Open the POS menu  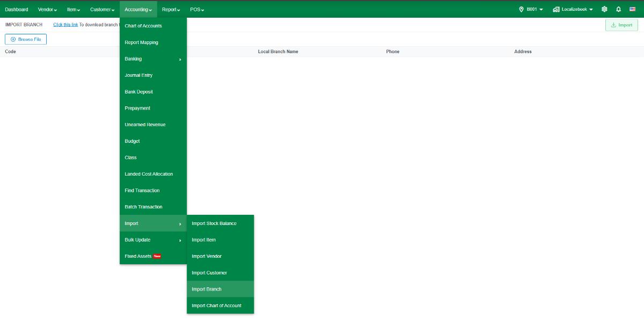click(197, 9)
